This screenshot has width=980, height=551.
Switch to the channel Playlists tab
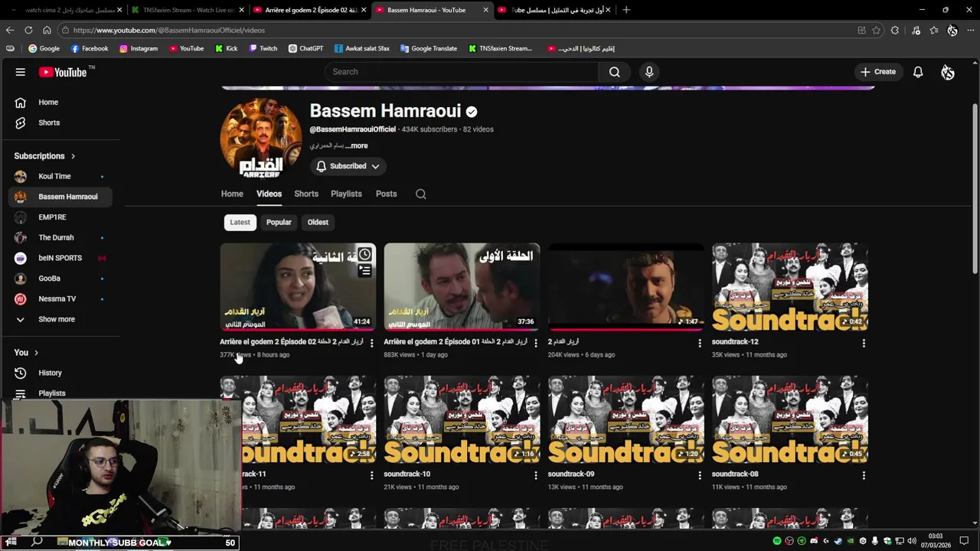[x=346, y=194]
